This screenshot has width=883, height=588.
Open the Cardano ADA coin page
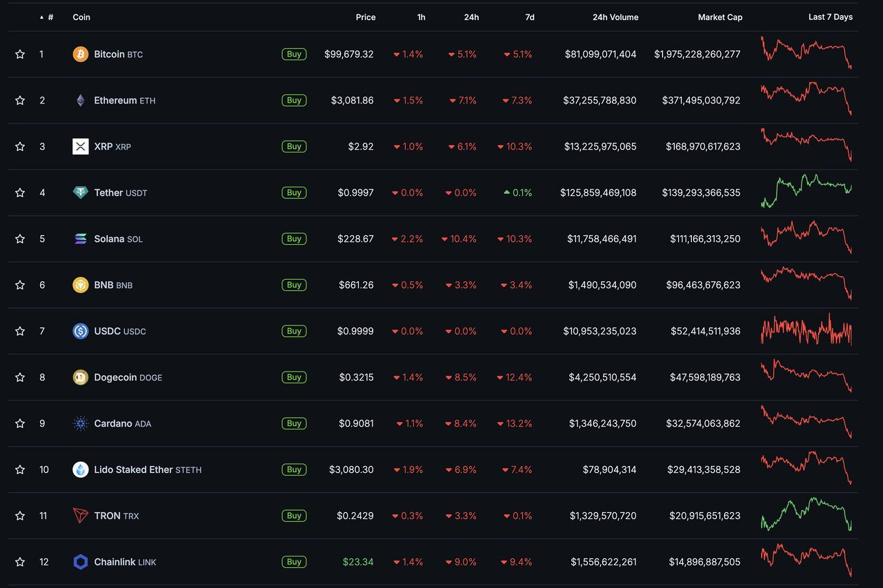tap(123, 423)
